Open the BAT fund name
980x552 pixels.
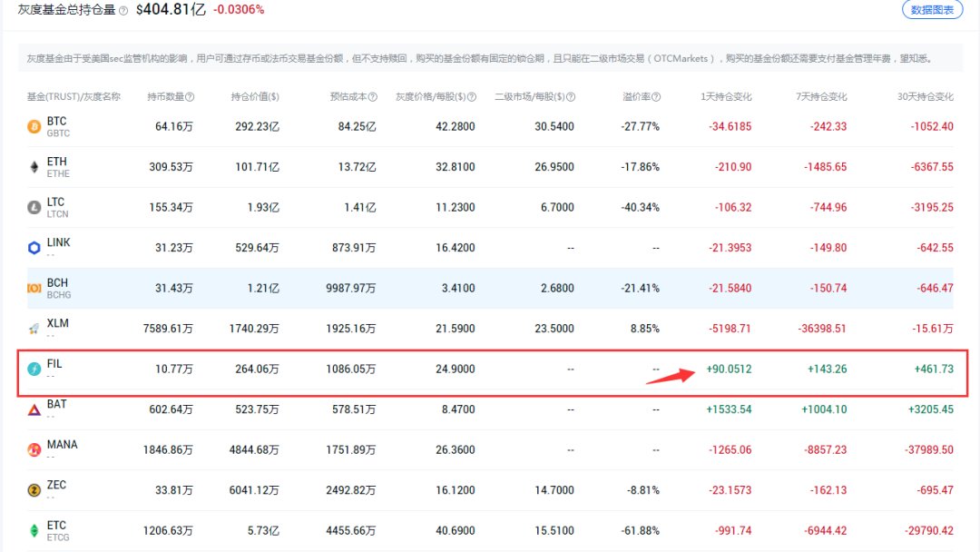point(57,404)
